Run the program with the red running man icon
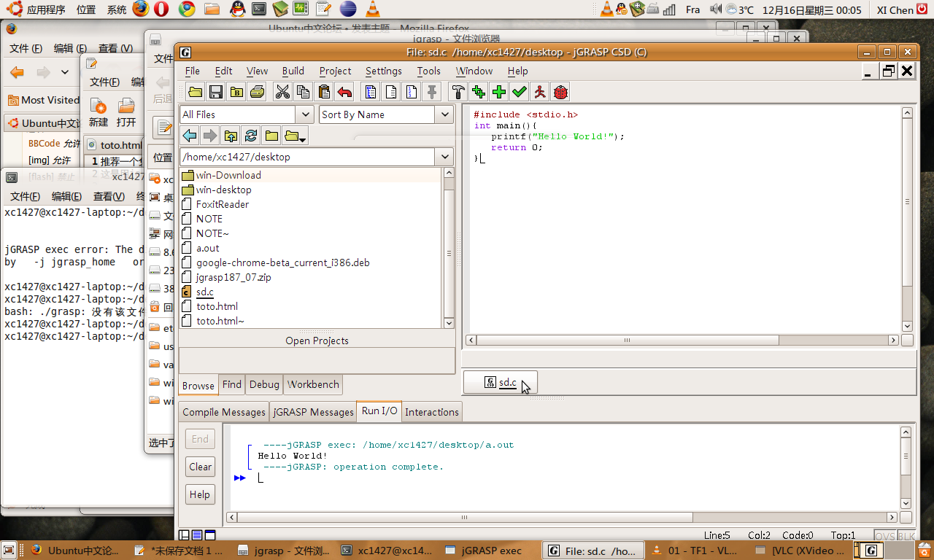The height and width of the screenshot is (560, 934). point(540,92)
